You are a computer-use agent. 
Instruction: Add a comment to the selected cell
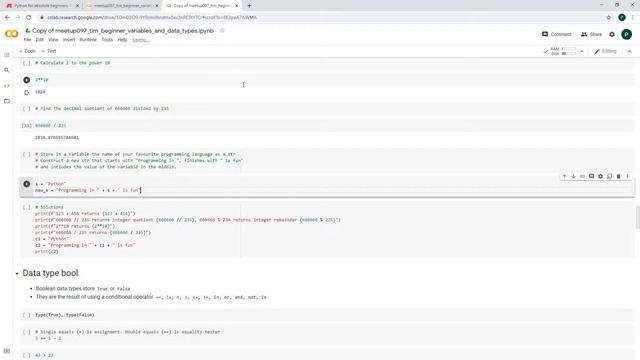591,176
